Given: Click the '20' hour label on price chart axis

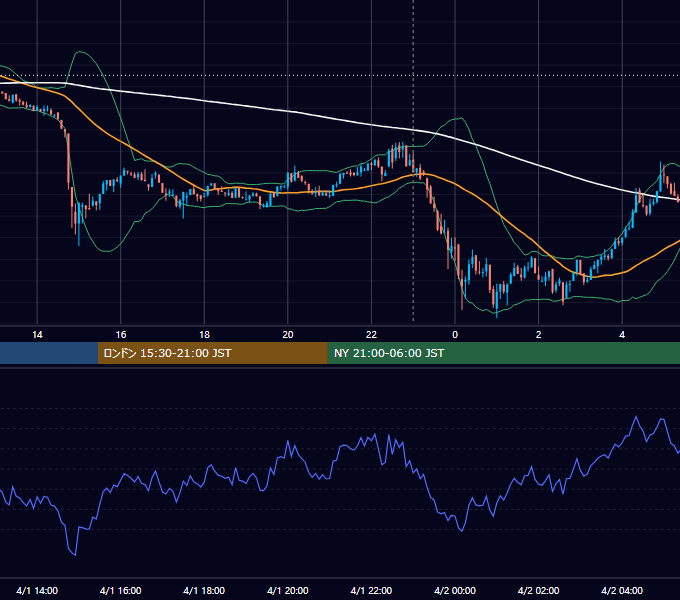Looking at the screenshot, I should (288, 335).
